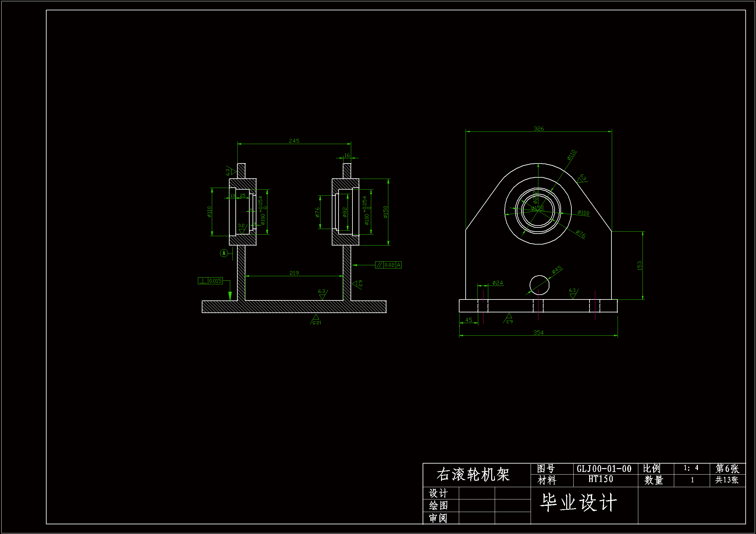756x534 pixels.
Task: Select the 16 thickness dimension text
Action: click(347, 155)
